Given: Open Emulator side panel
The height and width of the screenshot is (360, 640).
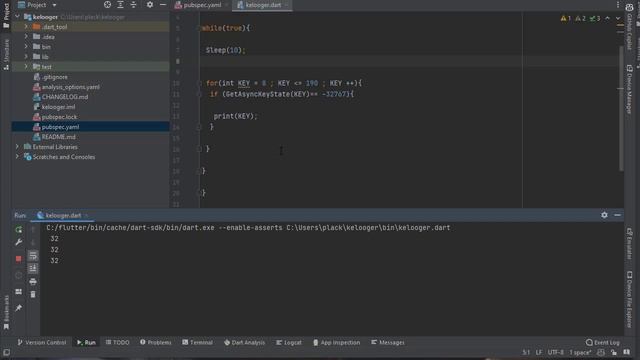Looking at the screenshot, I should [x=629, y=244].
